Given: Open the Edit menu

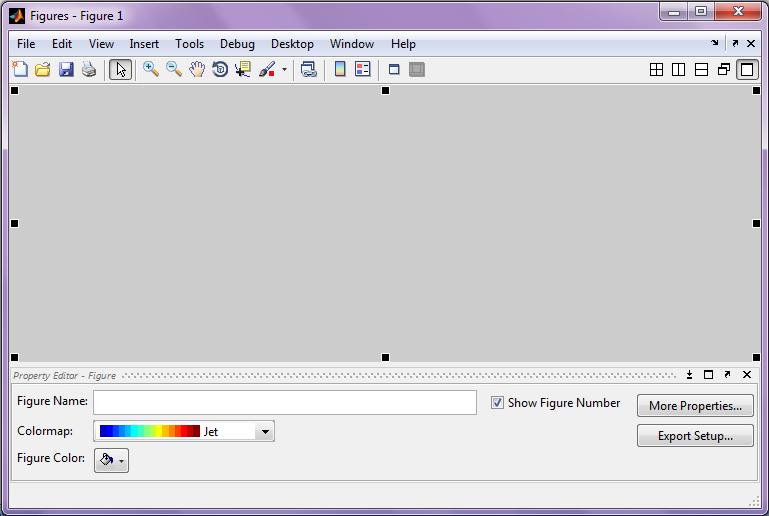Looking at the screenshot, I should [x=62, y=44].
